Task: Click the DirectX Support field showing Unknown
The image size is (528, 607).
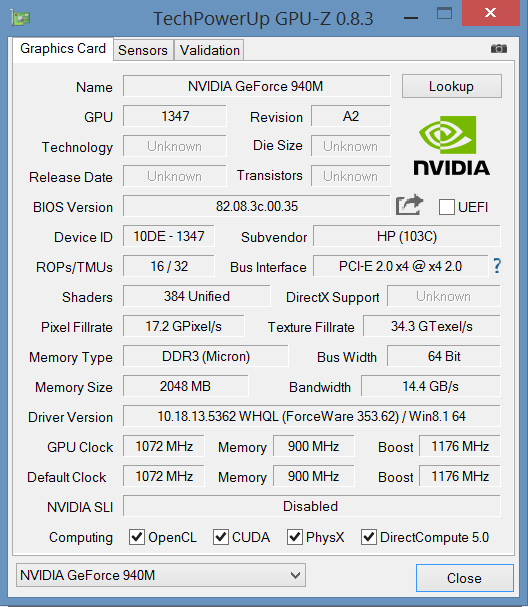Action: [x=444, y=297]
